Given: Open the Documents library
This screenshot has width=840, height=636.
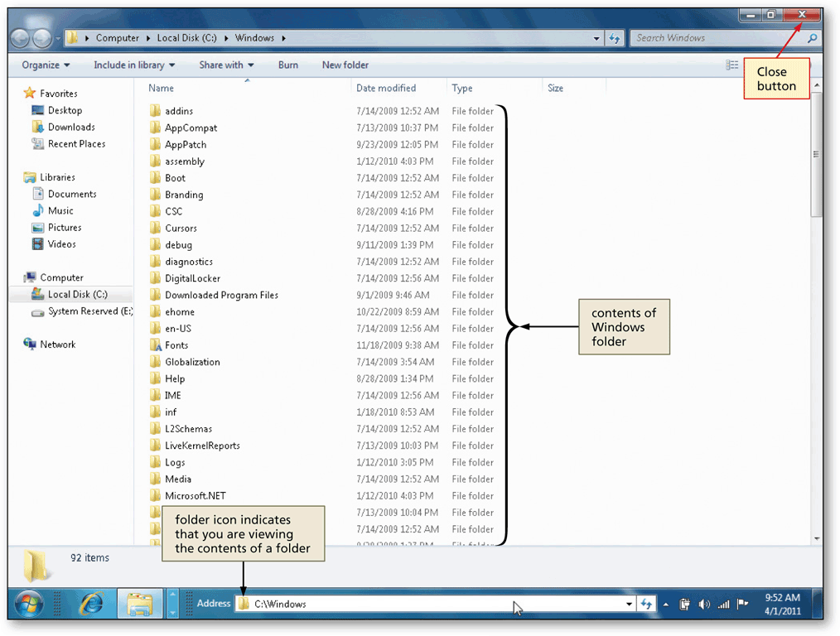Looking at the screenshot, I should click(x=72, y=194).
